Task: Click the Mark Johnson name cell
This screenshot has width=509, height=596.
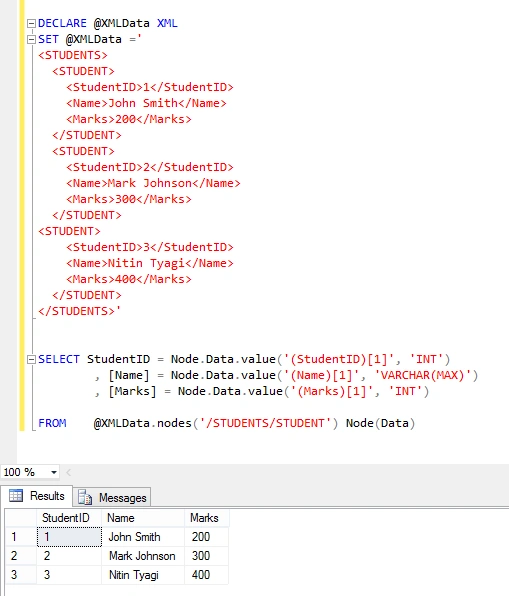Action: coord(143,556)
